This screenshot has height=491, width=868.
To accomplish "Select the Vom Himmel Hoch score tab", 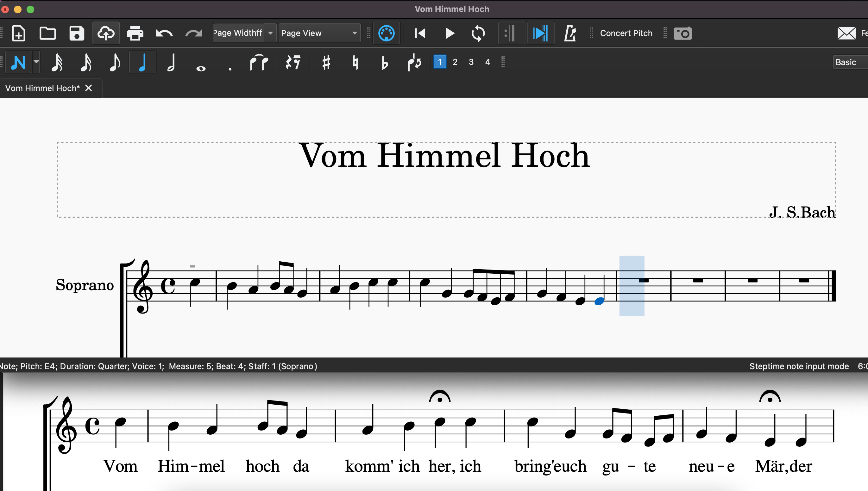I will click(42, 88).
